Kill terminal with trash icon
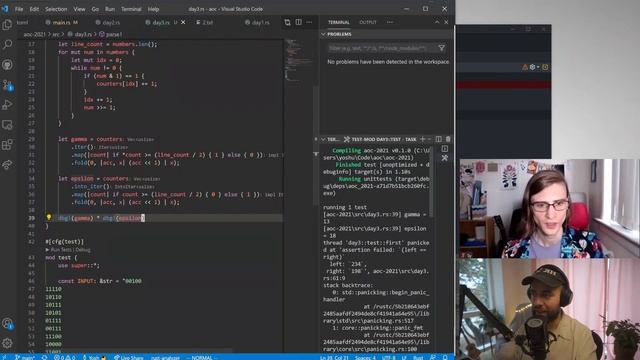The height and width of the screenshot is (360, 640). click(x=448, y=139)
